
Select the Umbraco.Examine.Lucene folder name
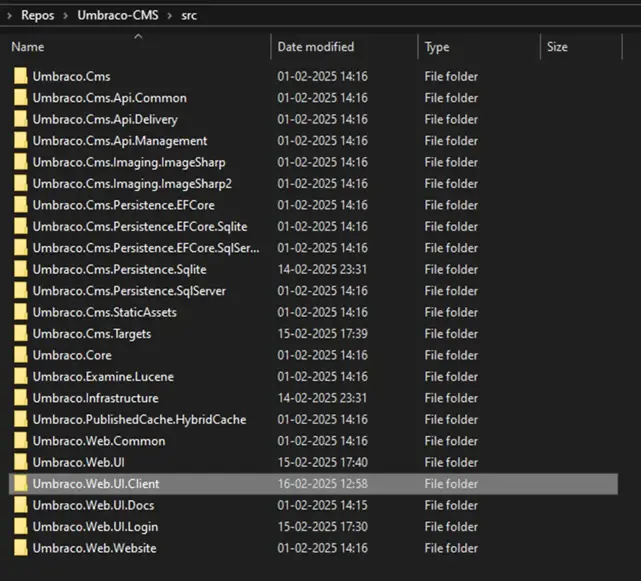tap(103, 377)
